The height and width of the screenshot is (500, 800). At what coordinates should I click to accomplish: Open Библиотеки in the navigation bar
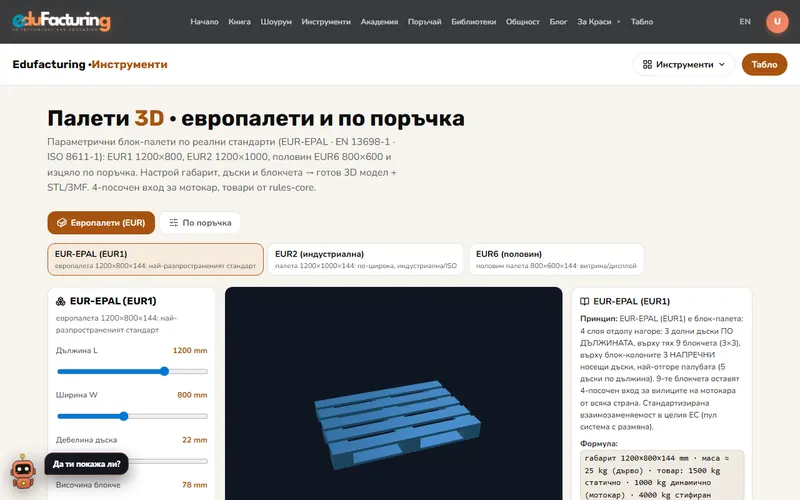click(473, 21)
